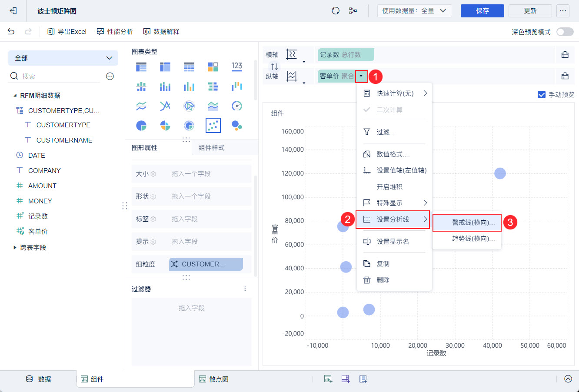This screenshot has height=392, width=579.
Task: Open the 散点图 bottom tab
Action: [214, 379]
